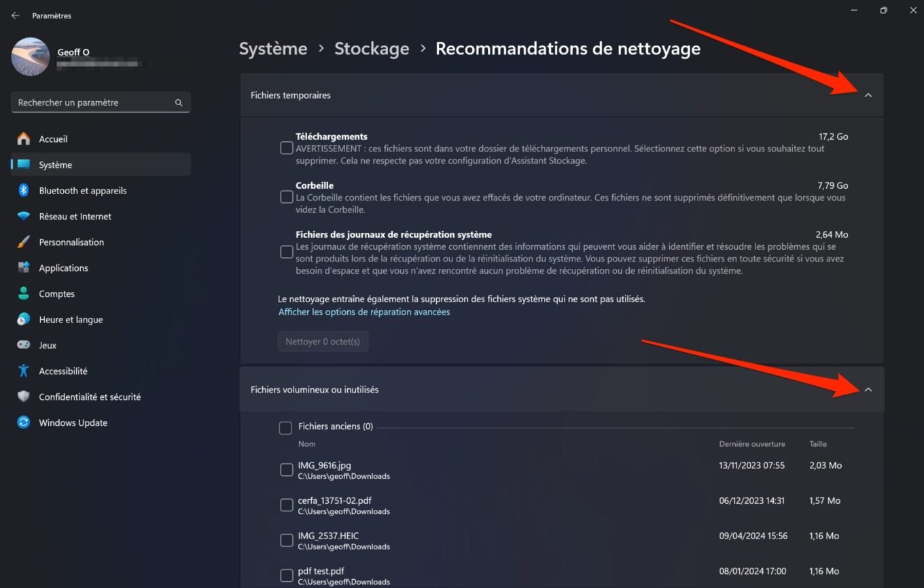Click the Comptes person icon

point(24,293)
